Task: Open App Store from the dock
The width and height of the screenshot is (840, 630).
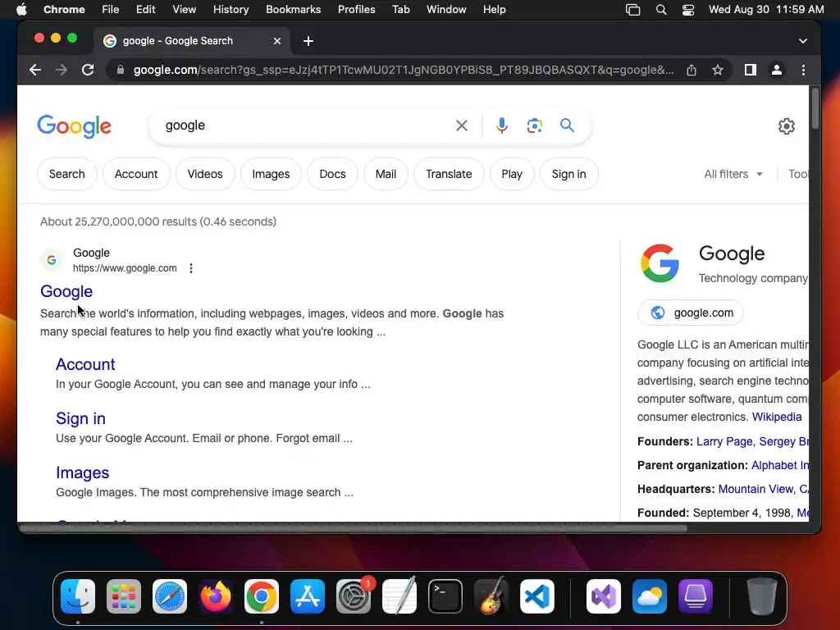Action: click(x=308, y=596)
